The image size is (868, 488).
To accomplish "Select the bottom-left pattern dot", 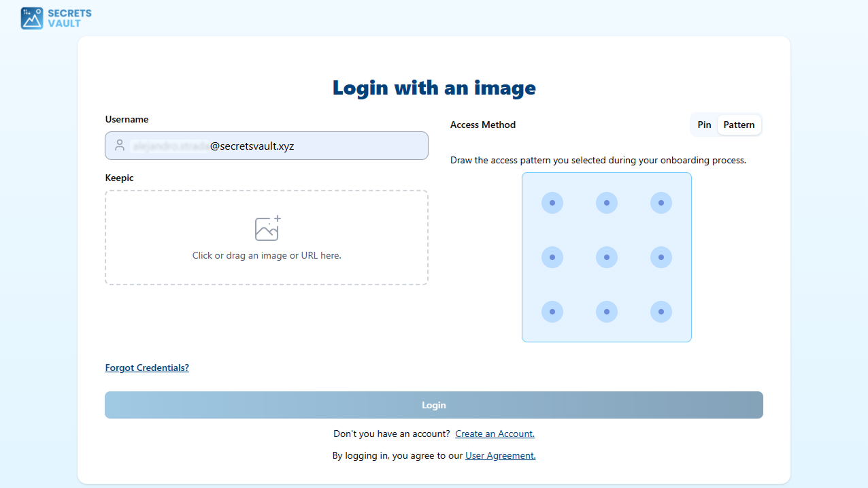I will click(552, 312).
